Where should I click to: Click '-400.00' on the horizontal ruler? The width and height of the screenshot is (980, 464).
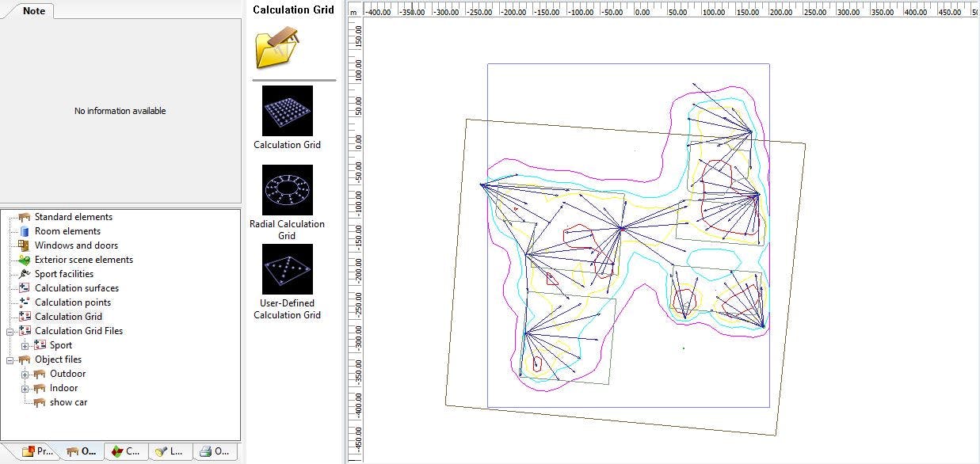[x=377, y=13]
